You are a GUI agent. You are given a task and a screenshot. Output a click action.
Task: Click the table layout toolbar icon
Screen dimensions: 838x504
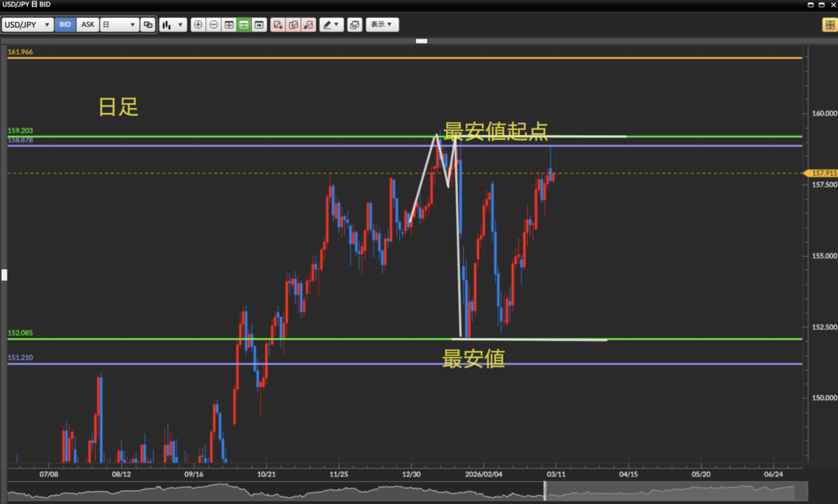(x=228, y=25)
